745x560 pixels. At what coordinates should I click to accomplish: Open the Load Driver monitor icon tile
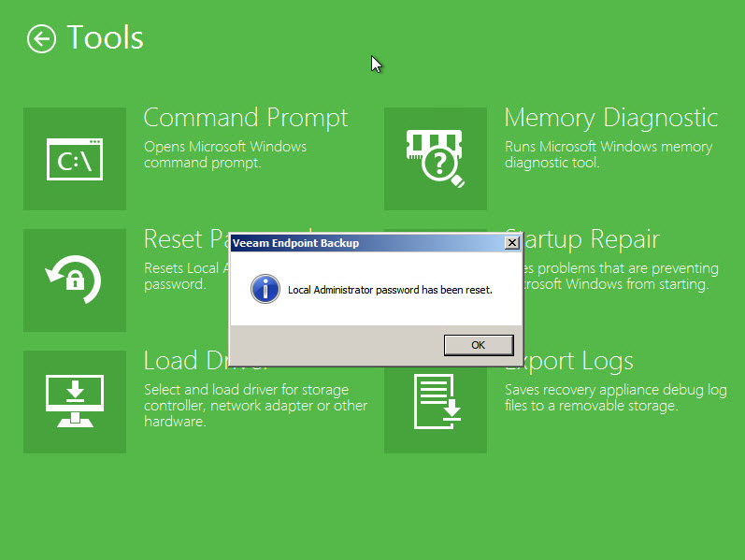pos(75,402)
